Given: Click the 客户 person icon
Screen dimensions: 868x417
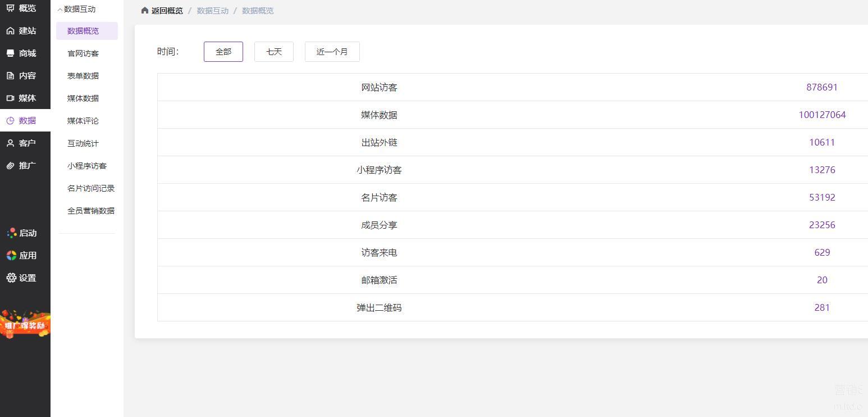Looking at the screenshot, I should (x=10, y=143).
